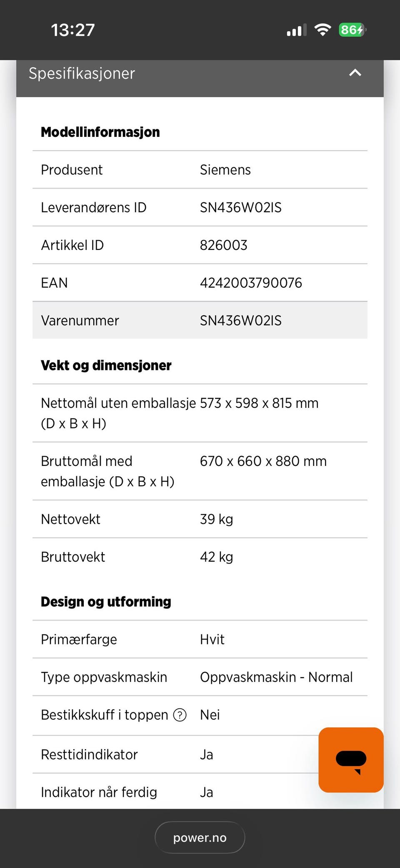Collapse the Spesifikasjoner section chevron
400x868 pixels.
[x=355, y=73]
